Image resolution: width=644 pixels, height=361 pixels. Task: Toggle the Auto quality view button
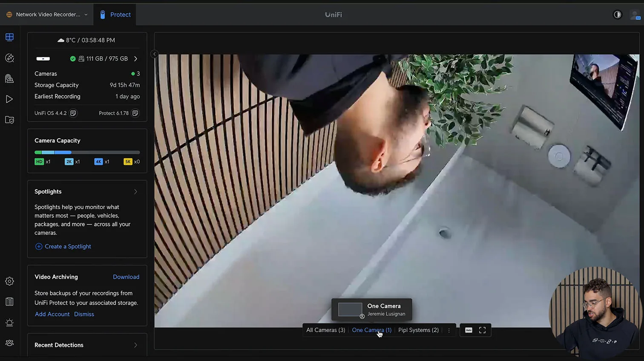click(x=469, y=330)
